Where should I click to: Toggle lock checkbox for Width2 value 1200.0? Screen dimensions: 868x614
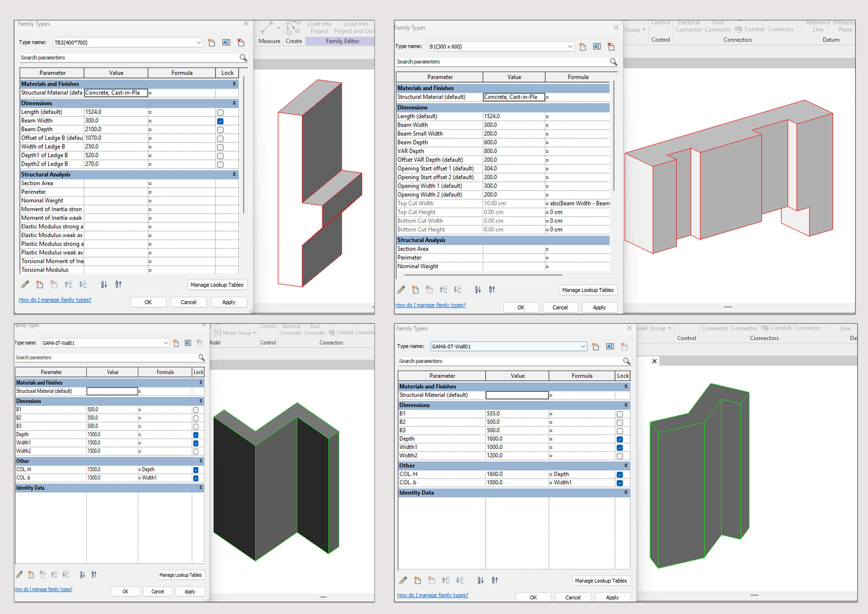coord(619,456)
